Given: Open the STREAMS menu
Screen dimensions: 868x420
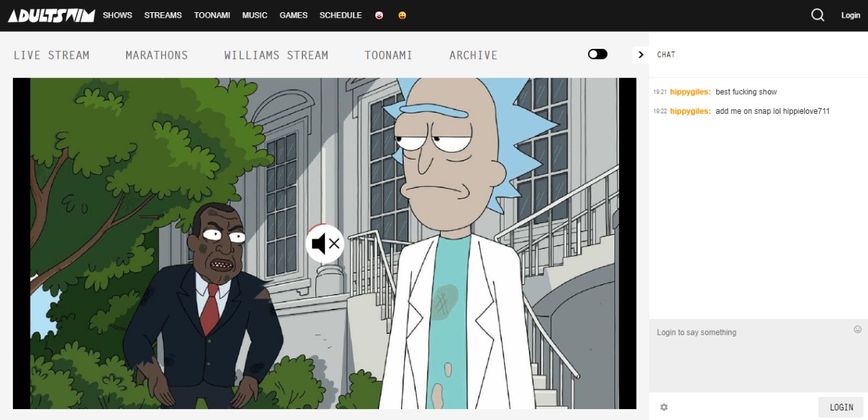Looking at the screenshot, I should coord(163,15).
